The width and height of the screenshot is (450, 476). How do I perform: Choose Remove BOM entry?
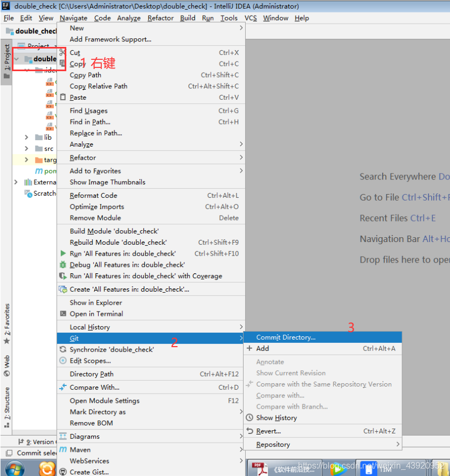(151, 423)
